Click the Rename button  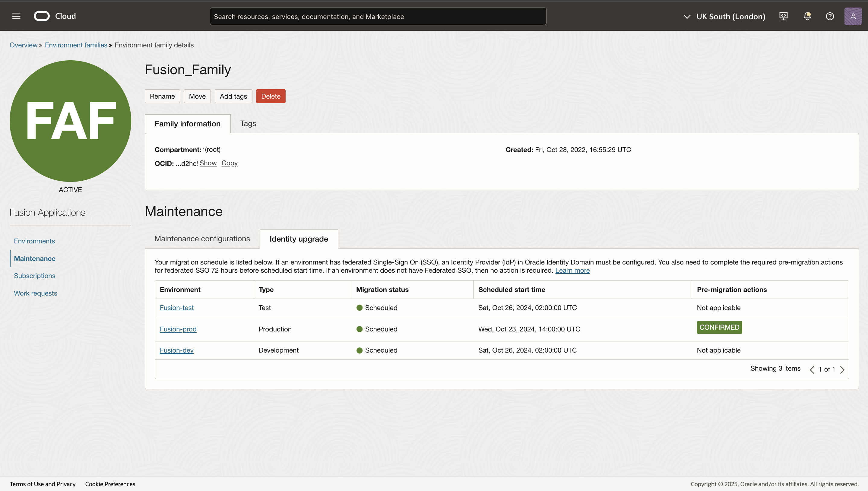[x=162, y=96]
